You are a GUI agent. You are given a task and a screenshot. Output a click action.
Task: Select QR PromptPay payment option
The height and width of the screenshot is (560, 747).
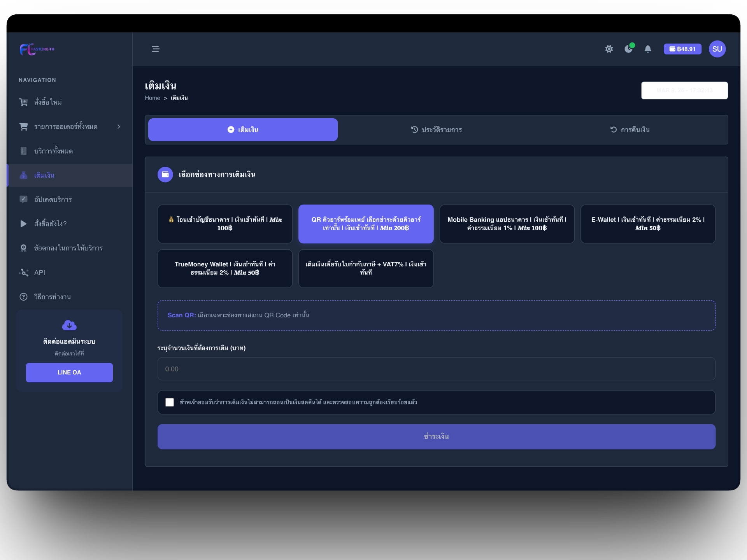(x=366, y=224)
